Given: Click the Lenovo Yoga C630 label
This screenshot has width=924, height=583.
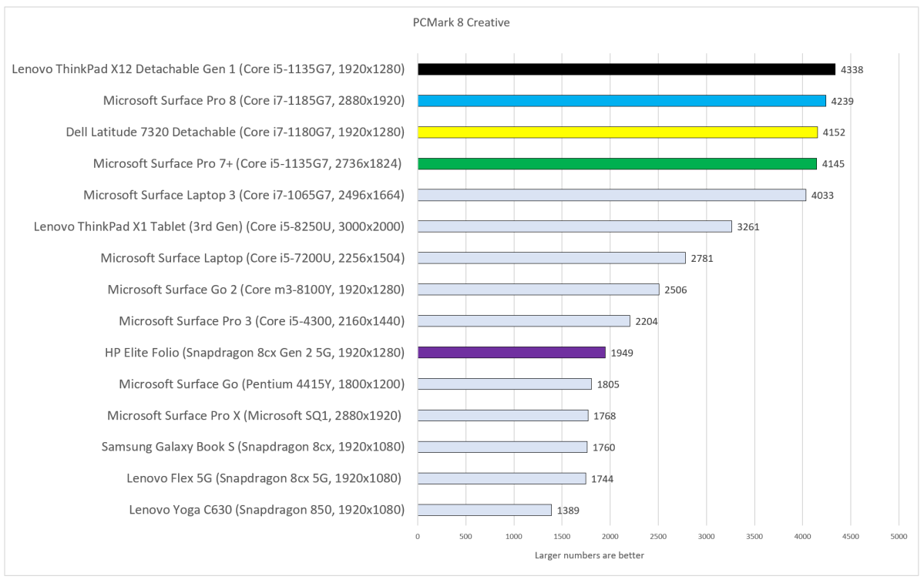Looking at the screenshot, I should coord(267,510).
